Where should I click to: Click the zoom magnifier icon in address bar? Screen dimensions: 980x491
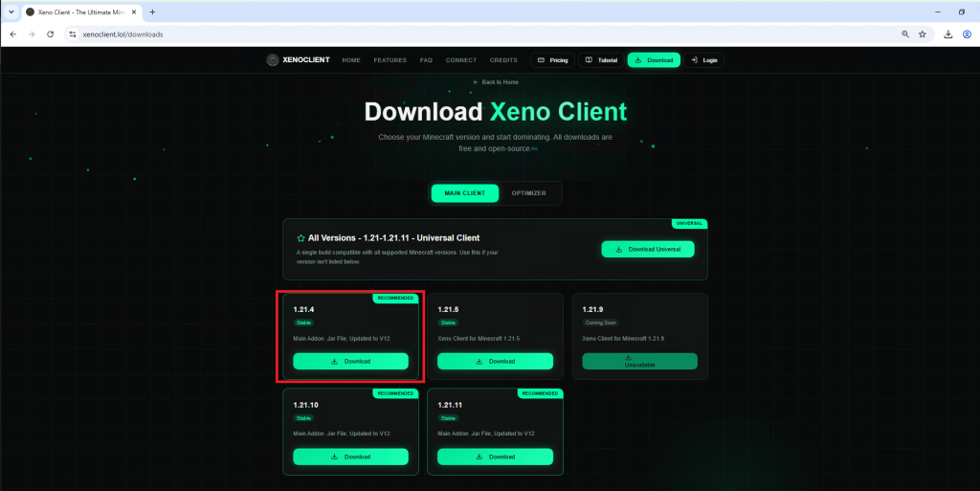coord(905,34)
